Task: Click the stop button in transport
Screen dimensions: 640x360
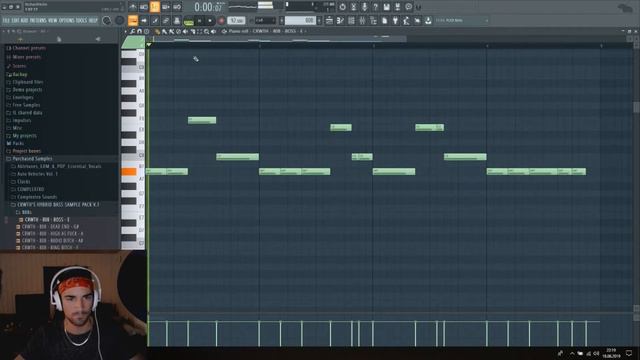Action: click(210, 20)
